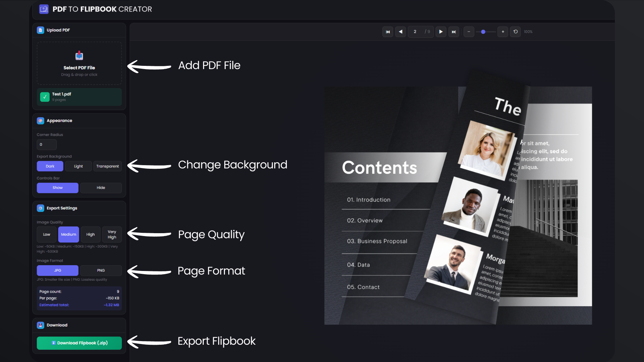644x362 pixels.
Task: Zoom in with the plus button
Action: [503, 32]
